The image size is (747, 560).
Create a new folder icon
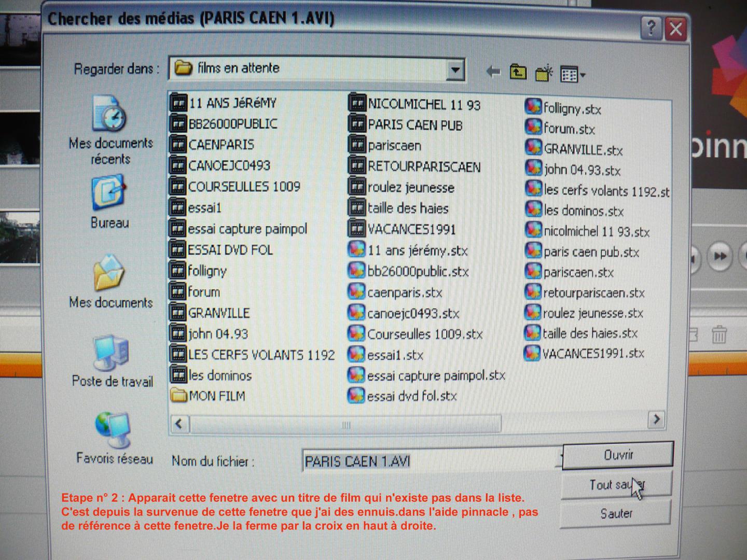[x=544, y=73]
